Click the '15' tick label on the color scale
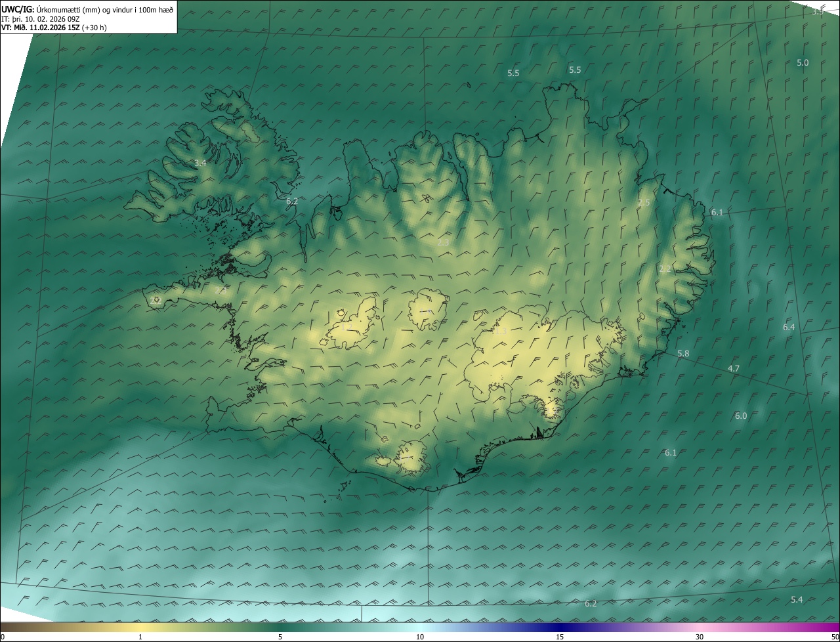Viewport: 840px width, 642px height. tap(560, 637)
